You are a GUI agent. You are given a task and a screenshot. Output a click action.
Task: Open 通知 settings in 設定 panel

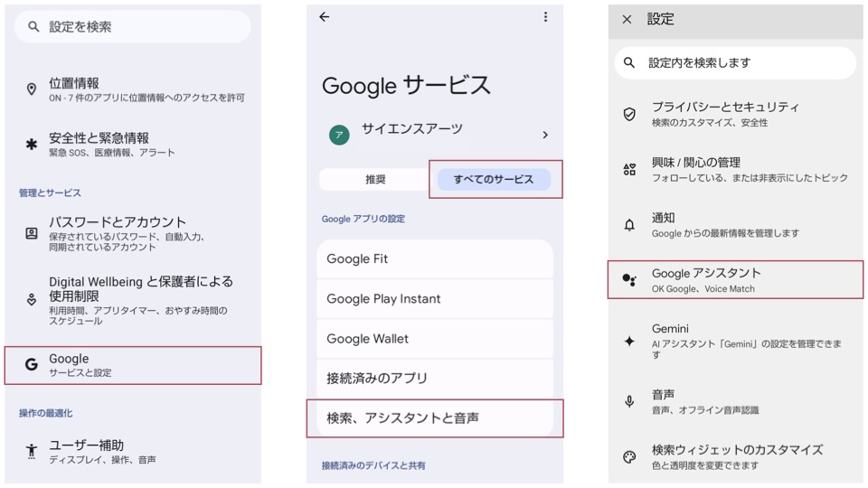pyautogui.click(x=735, y=225)
